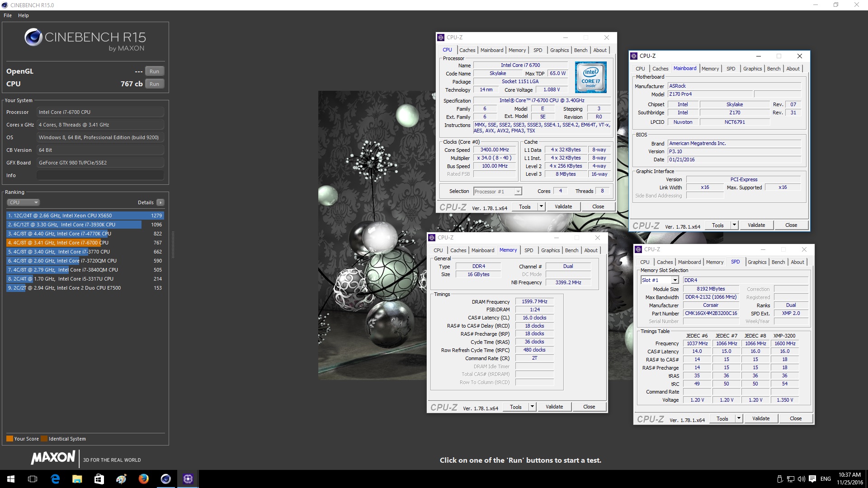Open File Explorer from the taskbar
The width and height of the screenshot is (868, 488).
[x=77, y=479]
